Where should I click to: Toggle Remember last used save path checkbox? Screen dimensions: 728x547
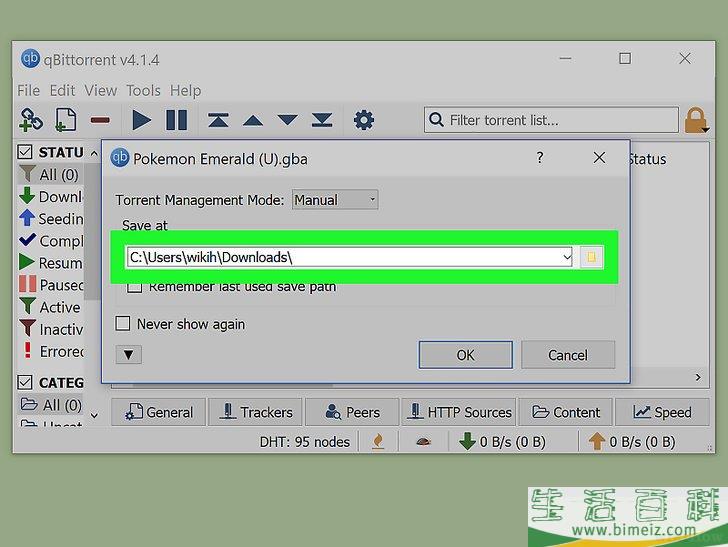135,288
